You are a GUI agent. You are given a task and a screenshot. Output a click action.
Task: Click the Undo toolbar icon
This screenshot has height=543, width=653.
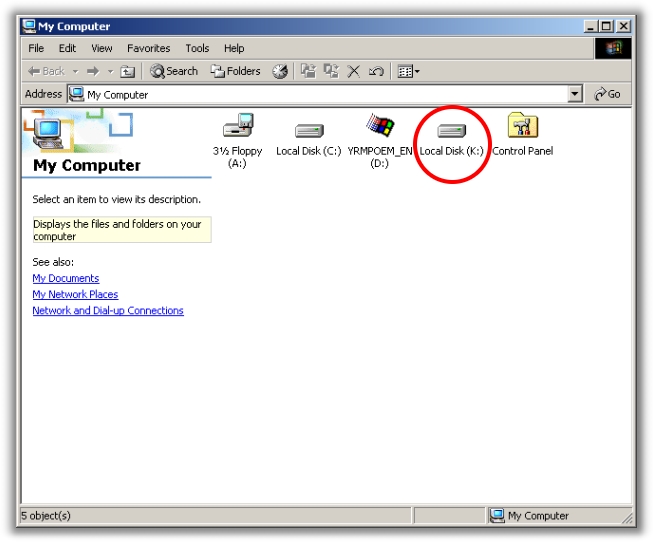pos(376,72)
